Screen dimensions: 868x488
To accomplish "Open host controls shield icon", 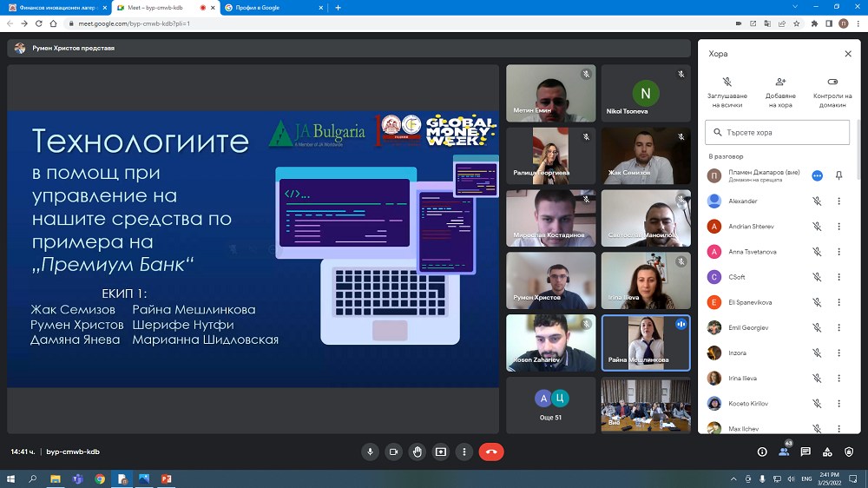I will pyautogui.click(x=849, y=452).
